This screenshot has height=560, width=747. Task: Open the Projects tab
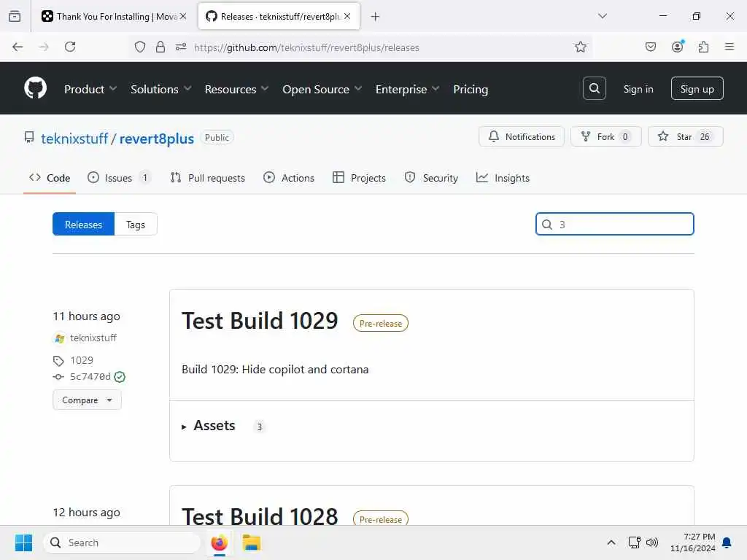click(359, 178)
